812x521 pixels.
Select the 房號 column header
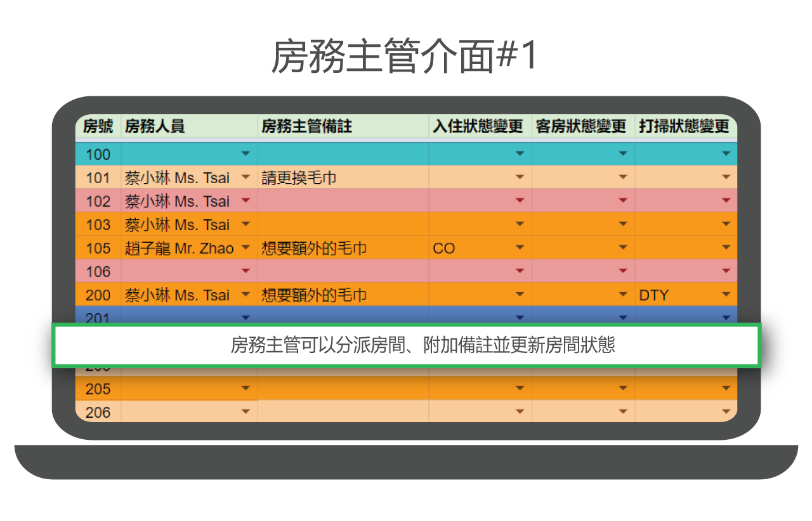coord(98,126)
